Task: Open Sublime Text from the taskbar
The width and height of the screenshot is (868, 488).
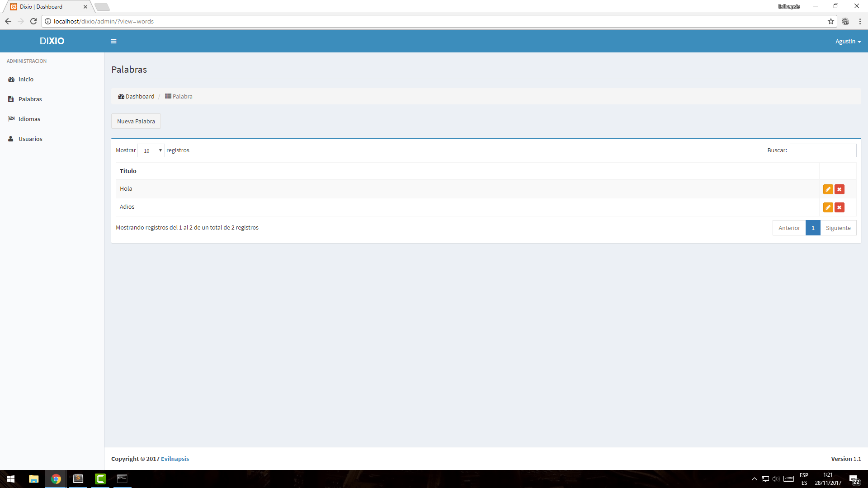Action: coord(78,479)
